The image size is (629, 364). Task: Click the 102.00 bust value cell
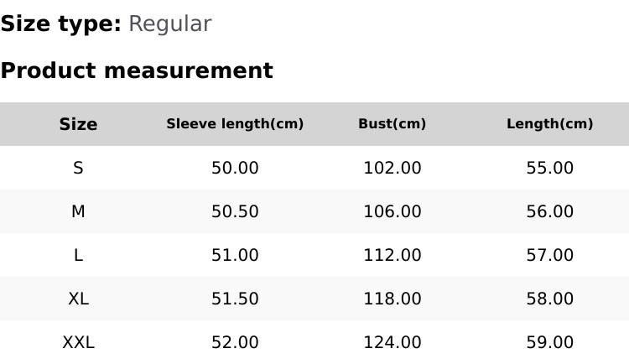(x=392, y=168)
